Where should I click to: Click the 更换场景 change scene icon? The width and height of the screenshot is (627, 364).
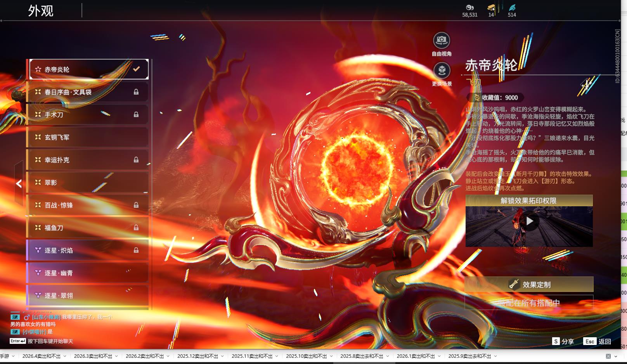click(x=442, y=71)
